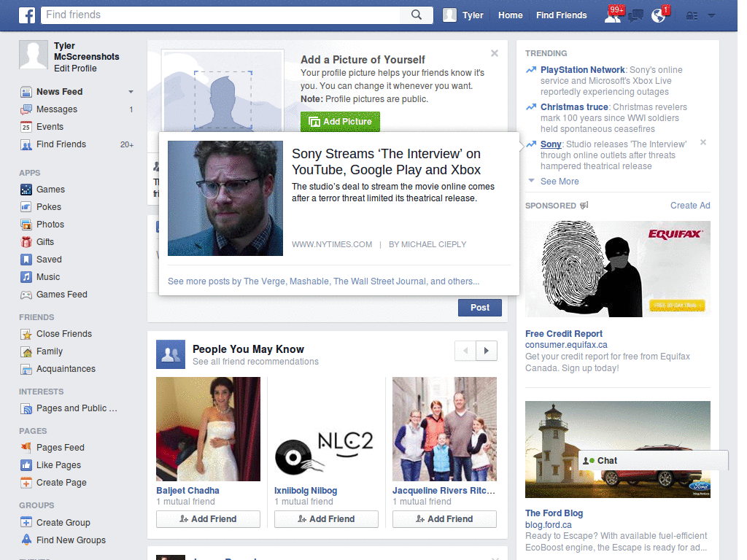
Task: Open The Interview article thumbnail
Action: (225, 198)
